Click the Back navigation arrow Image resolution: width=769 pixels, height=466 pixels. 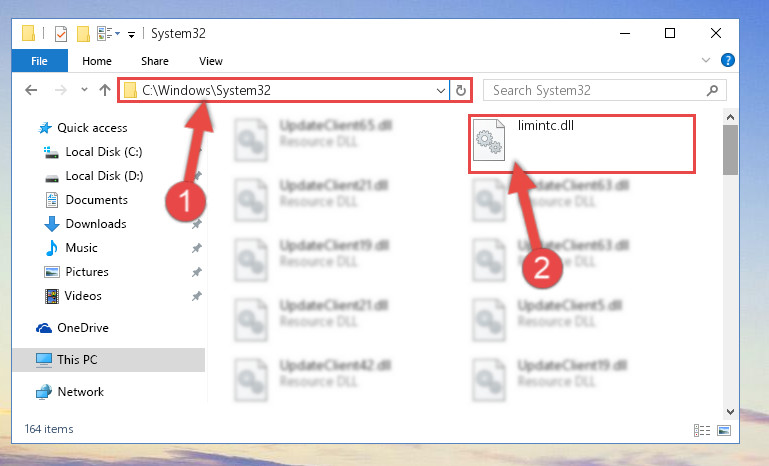(31, 90)
